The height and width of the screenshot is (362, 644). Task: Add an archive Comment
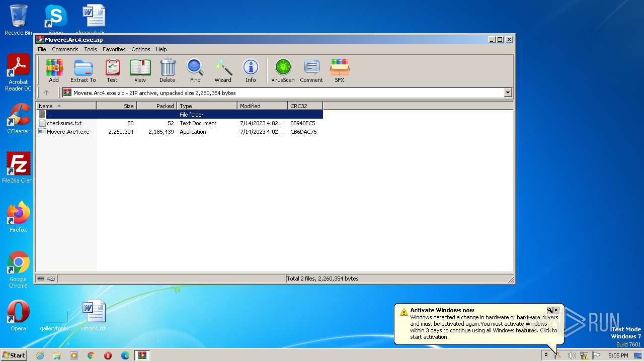[x=311, y=70]
